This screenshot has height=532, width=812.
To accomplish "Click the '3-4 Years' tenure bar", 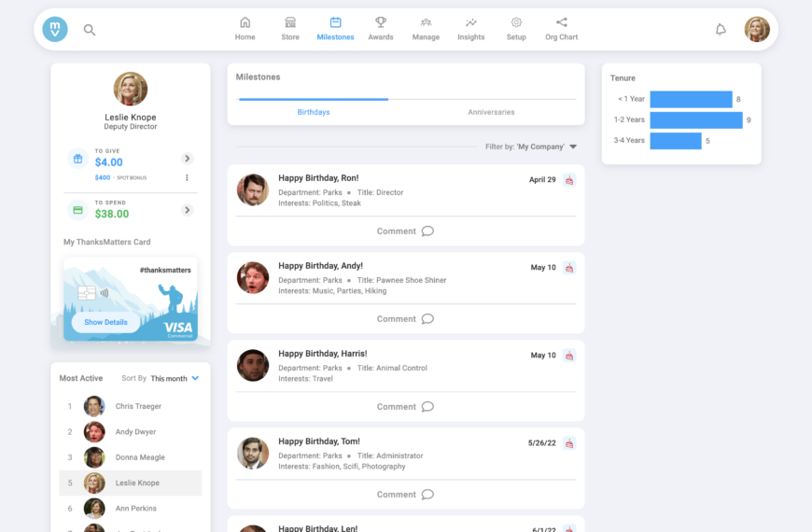I will point(676,140).
